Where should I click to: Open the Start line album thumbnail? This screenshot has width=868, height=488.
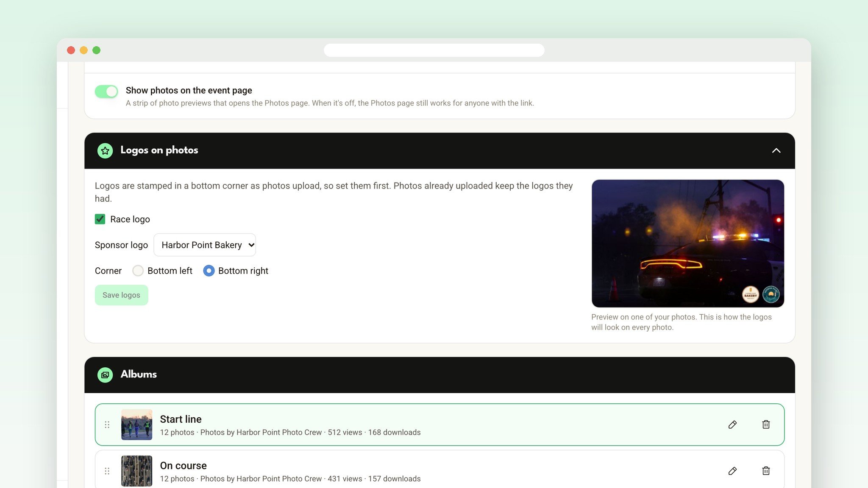136,424
